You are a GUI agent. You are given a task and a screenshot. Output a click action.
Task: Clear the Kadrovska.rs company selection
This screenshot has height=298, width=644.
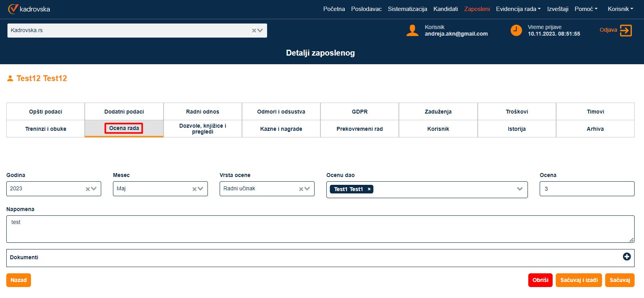(x=254, y=31)
